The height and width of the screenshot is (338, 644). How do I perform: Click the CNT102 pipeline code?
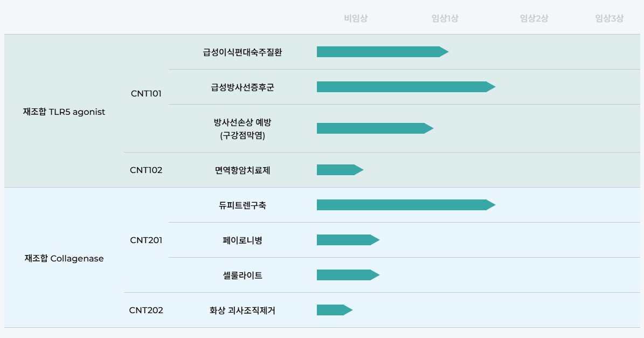tap(146, 170)
